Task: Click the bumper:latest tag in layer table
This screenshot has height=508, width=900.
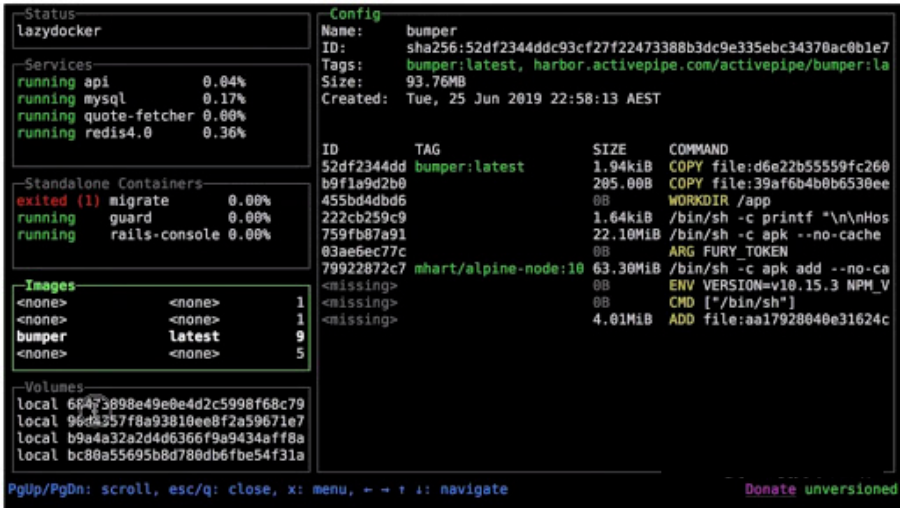Action: 470,167
